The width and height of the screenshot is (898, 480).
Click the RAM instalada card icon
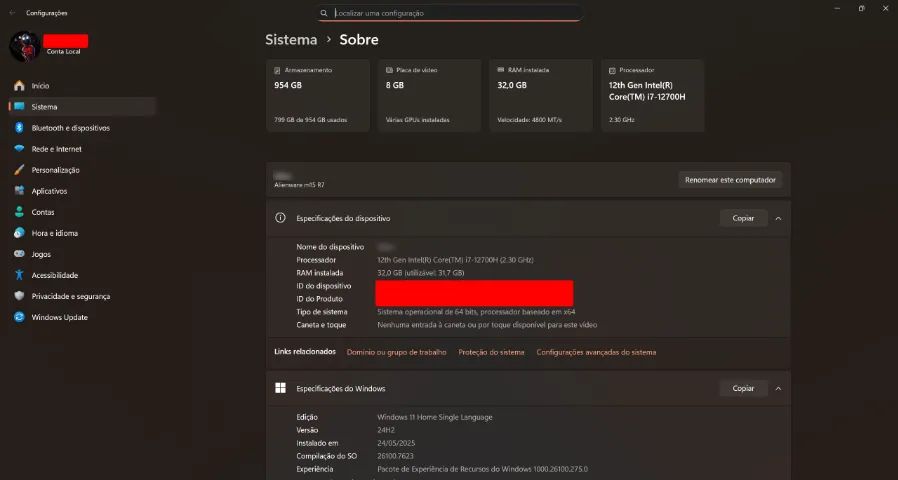point(501,70)
